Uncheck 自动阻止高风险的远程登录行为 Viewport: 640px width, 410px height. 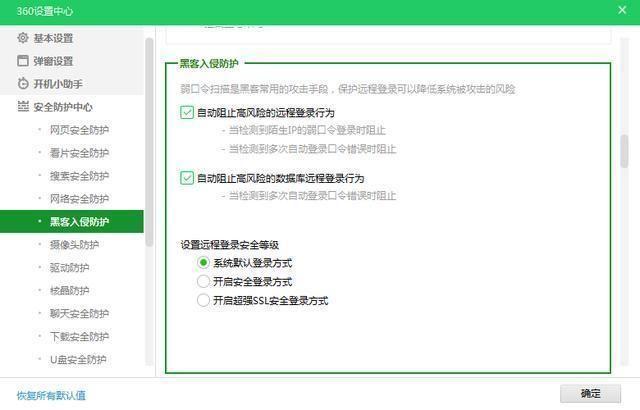pyautogui.click(x=187, y=112)
